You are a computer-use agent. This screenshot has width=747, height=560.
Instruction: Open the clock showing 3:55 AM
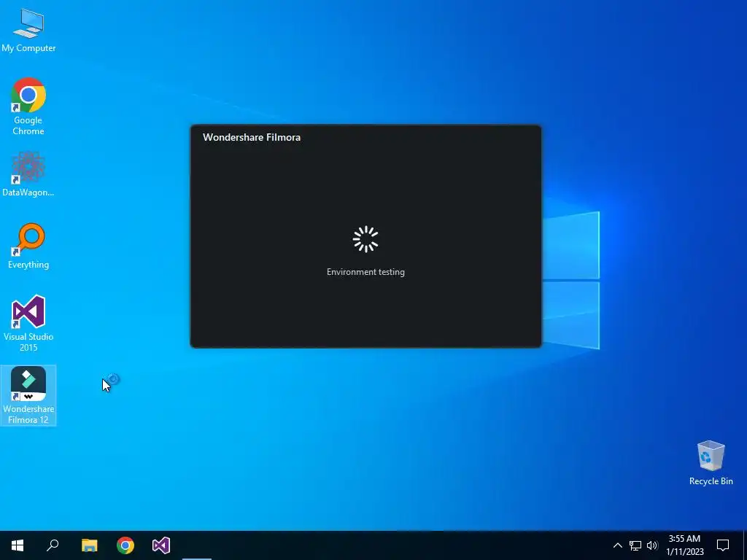pyautogui.click(x=684, y=545)
